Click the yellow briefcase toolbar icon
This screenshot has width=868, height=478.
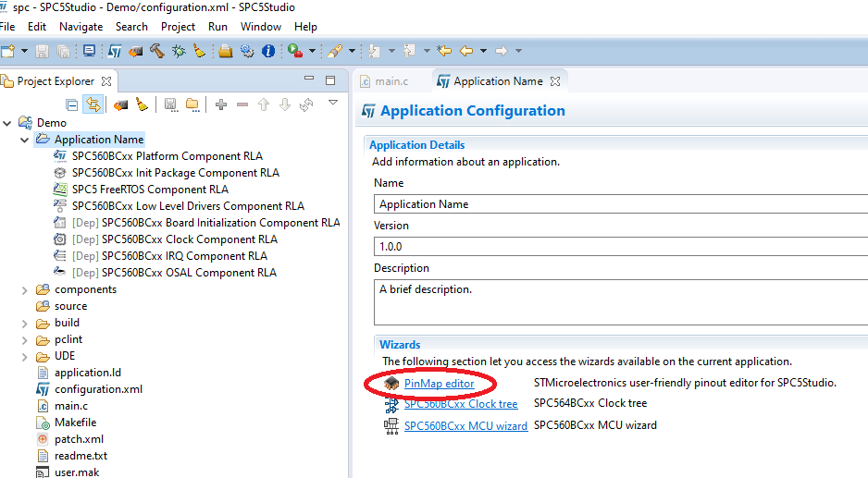tap(225, 51)
